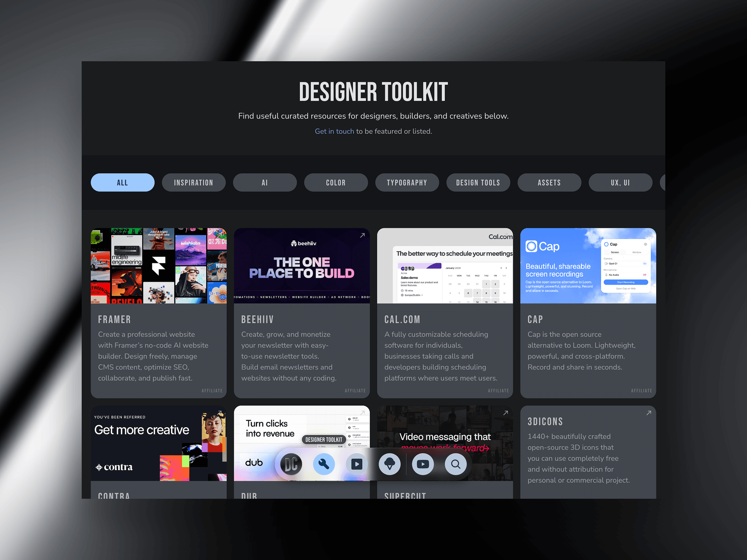Open the wrench Designer Toolkit dock icon

pos(324,464)
